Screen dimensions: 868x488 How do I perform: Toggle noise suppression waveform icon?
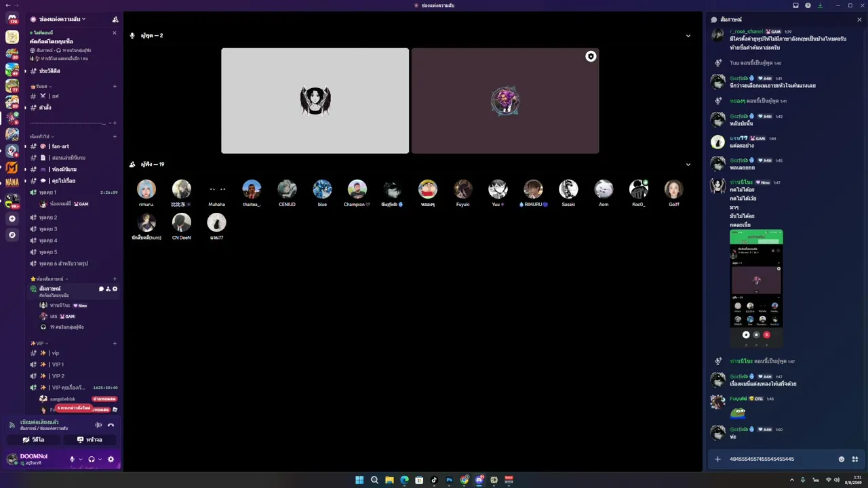pyautogui.click(x=98, y=425)
